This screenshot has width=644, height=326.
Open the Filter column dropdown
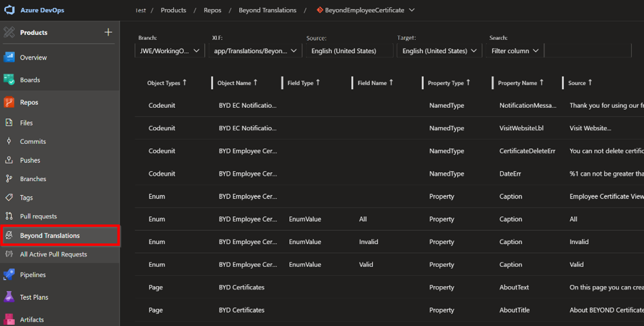pyautogui.click(x=514, y=51)
